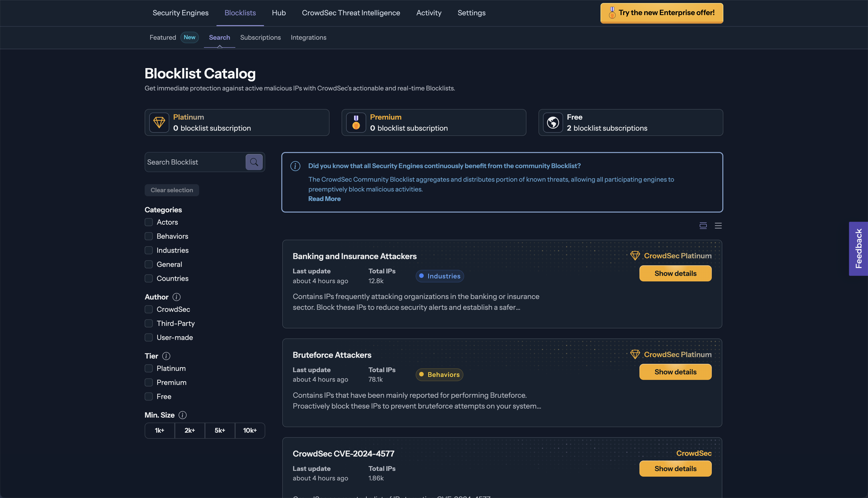Show details for Bruteforce Attackers
Image resolution: width=868 pixels, height=498 pixels.
pos(675,372)
